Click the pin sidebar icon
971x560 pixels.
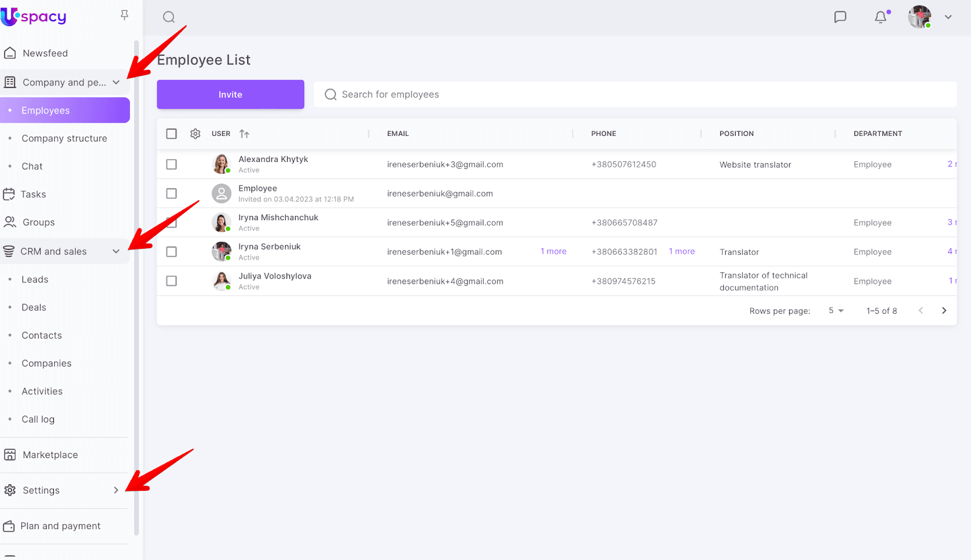(124, 15)
